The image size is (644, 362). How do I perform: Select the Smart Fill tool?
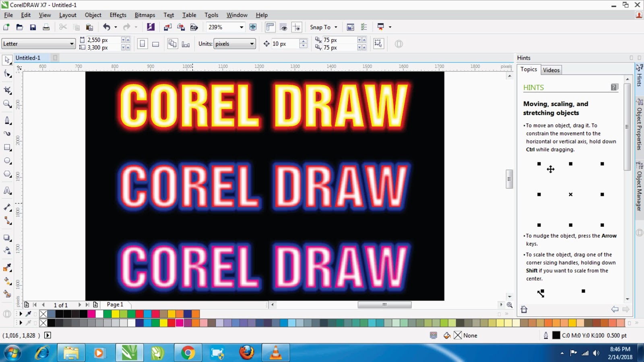[7, 294]
